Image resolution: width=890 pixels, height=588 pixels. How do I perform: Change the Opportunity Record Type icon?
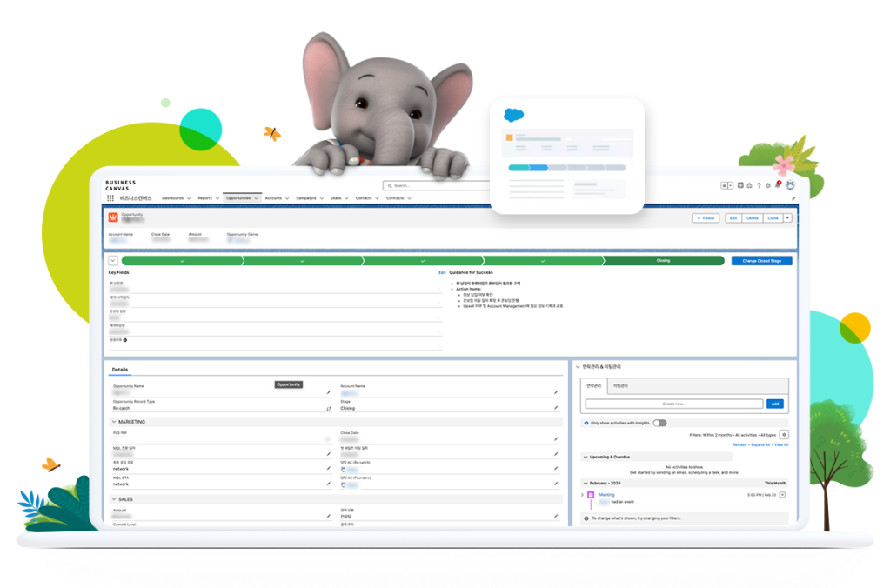(x=328, y=407)
